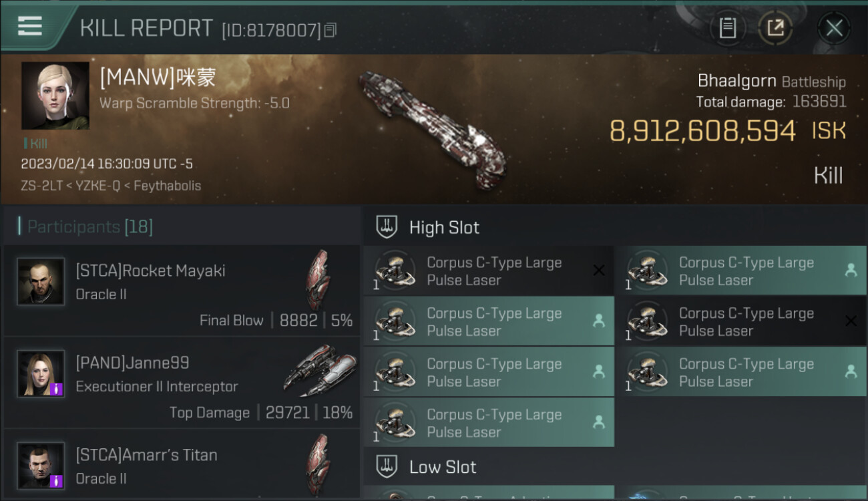Open Rocket Mayaki's pilot portrait
The height and width of the screenshot is (501, 868).
(x=41, y=281)
